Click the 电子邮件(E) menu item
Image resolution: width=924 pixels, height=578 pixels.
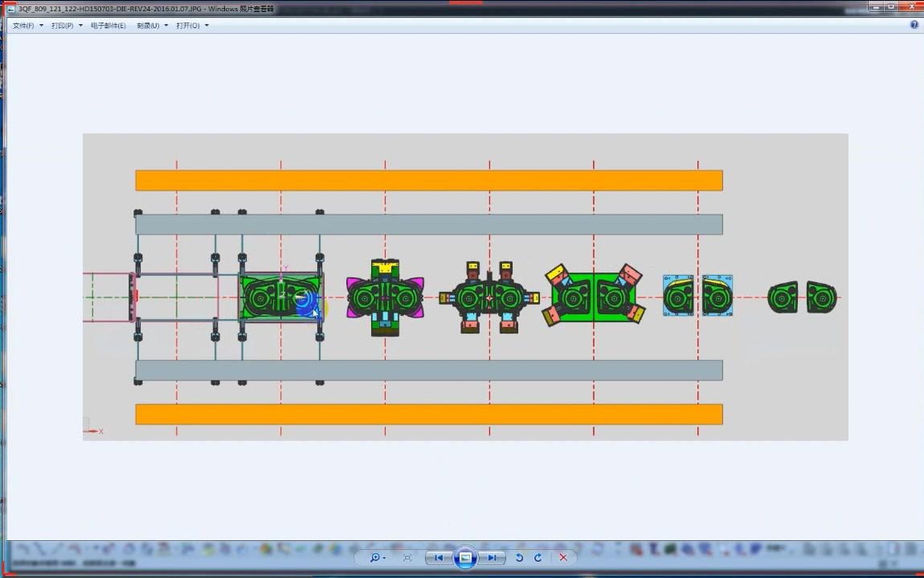(108, 26)
